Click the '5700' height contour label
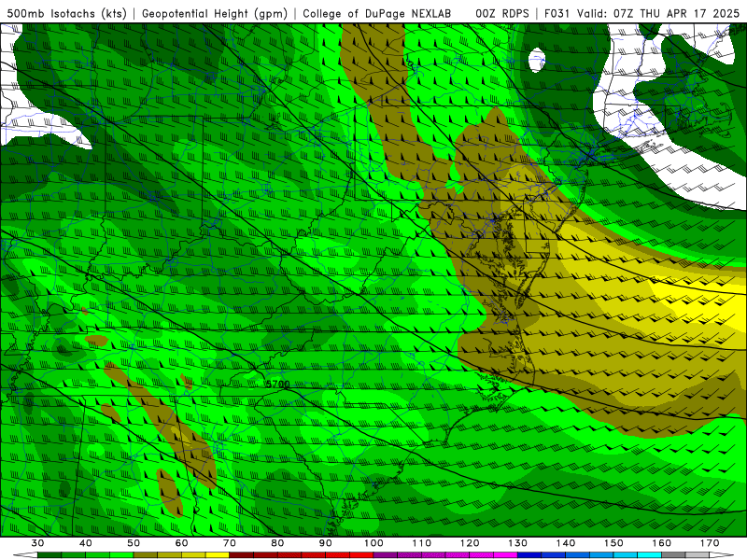747x560 pixels. [x=277, y=385]
